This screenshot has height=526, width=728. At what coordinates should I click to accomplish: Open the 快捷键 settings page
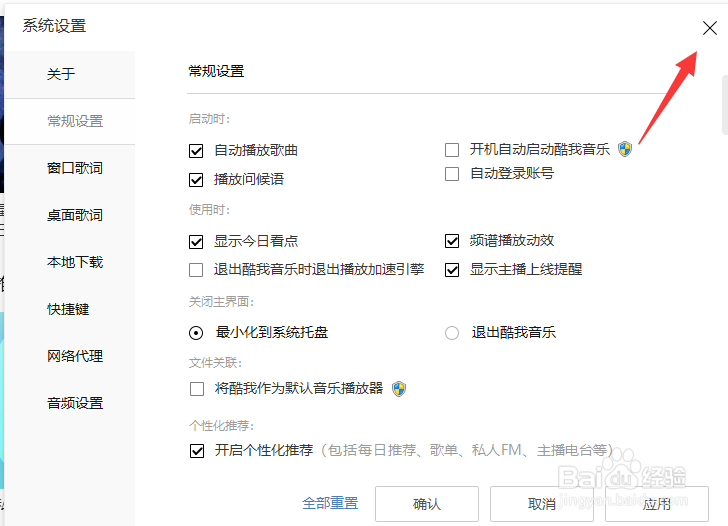click(68, 309)
